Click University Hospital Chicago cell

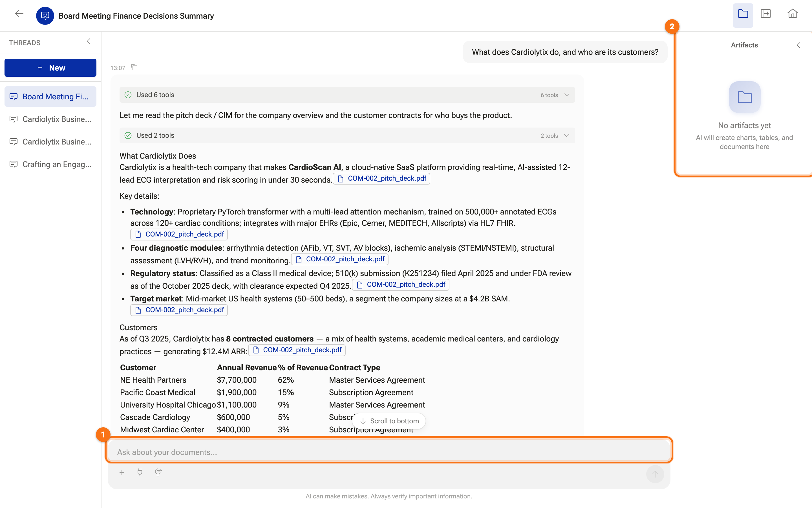point(168,404)
